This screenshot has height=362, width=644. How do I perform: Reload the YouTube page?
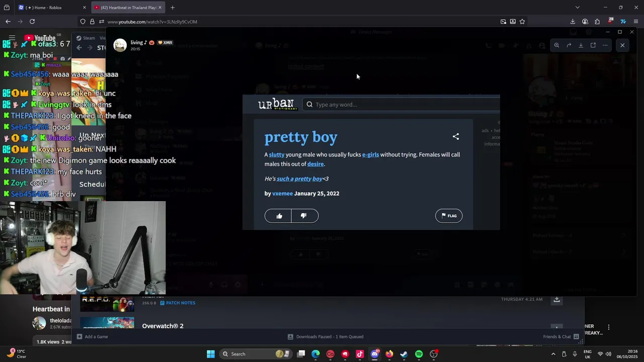[x=32, y=22]
